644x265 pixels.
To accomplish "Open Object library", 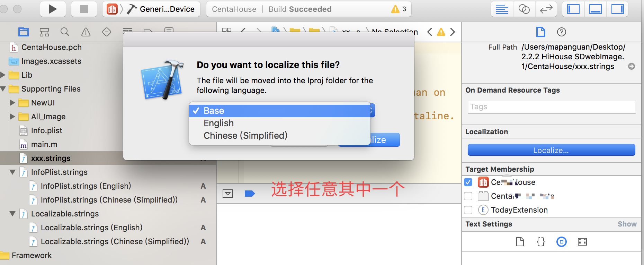I will tap(562, 242).
